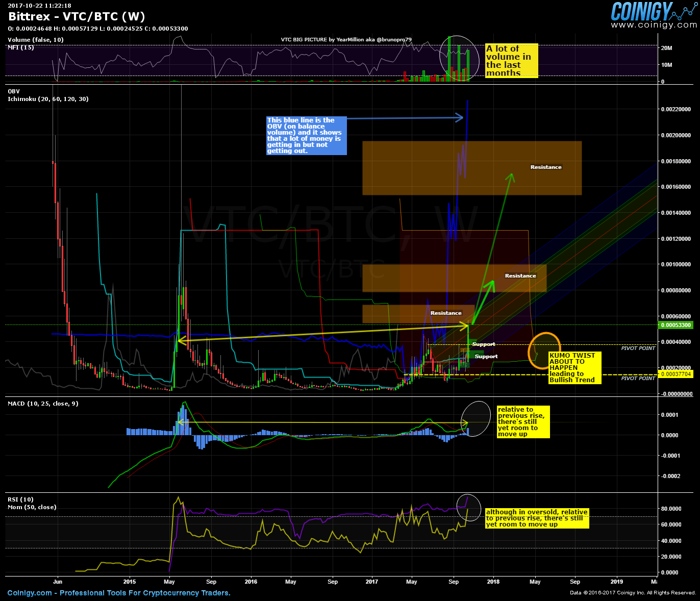Click the Volume (false, 10) label
The width and height of the screenshot is (700, 601).
pos(34,39)
